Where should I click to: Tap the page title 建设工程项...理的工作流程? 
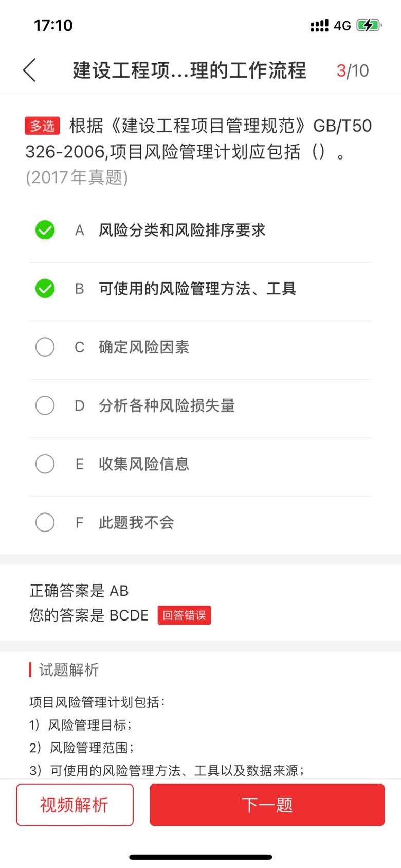coord(189,70)
